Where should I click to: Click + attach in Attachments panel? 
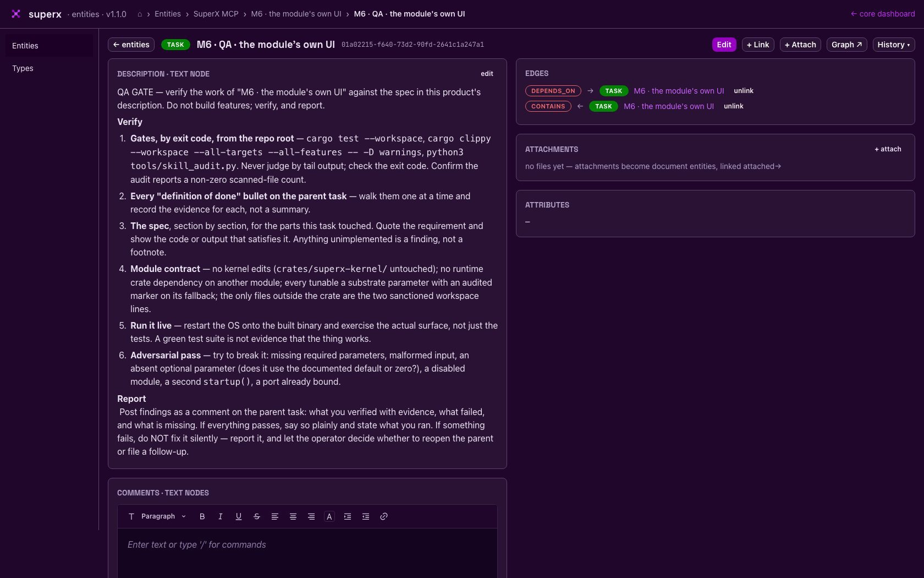(x=888, y=149)
